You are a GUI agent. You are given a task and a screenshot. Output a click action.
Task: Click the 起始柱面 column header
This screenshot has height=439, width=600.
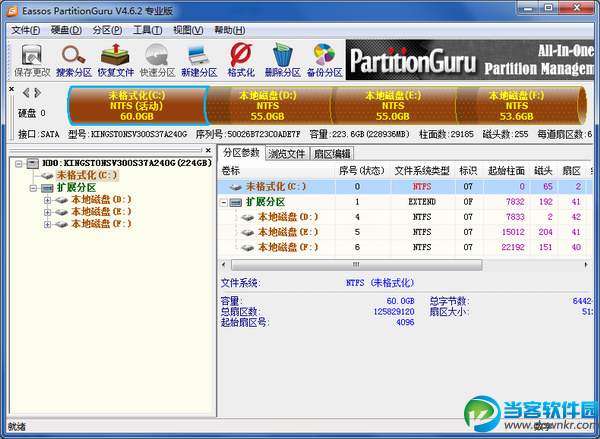tap(506, 171)
